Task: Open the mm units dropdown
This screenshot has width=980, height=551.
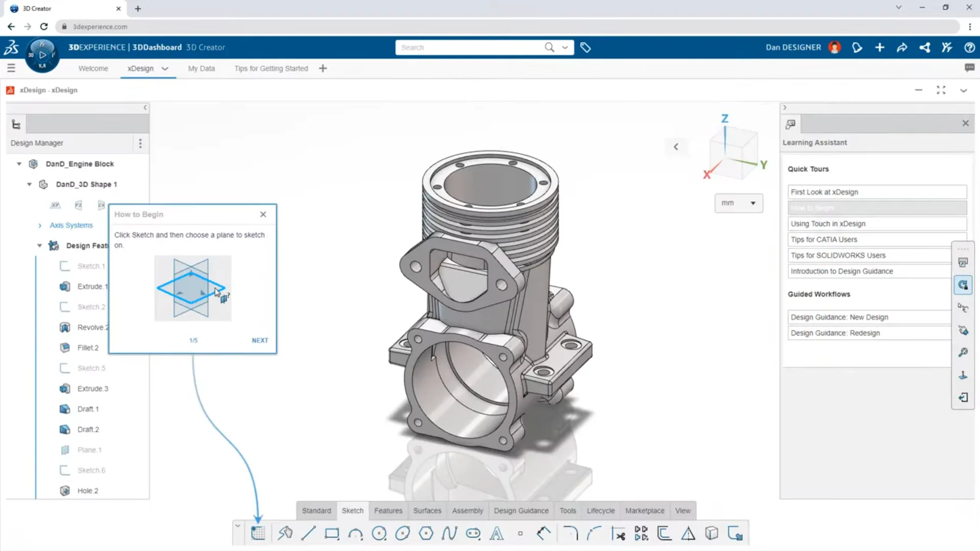Action: click(x=738, y=203)
